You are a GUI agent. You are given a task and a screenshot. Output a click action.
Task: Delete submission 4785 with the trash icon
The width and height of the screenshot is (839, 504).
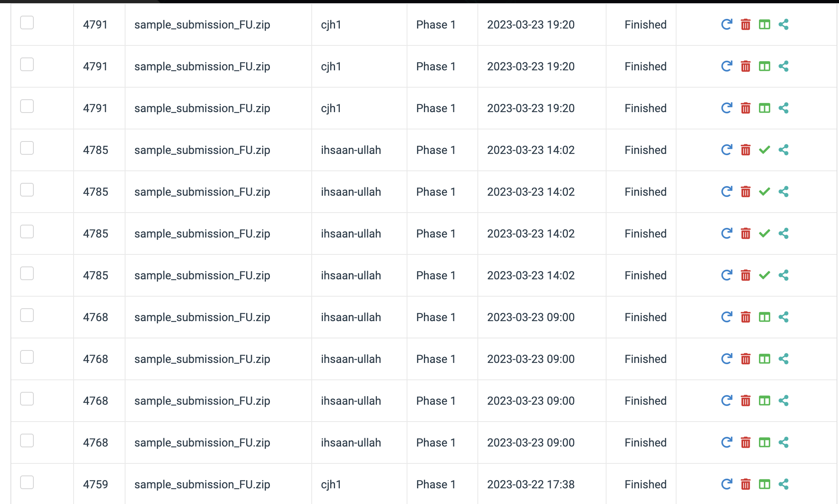pos(745,150)
